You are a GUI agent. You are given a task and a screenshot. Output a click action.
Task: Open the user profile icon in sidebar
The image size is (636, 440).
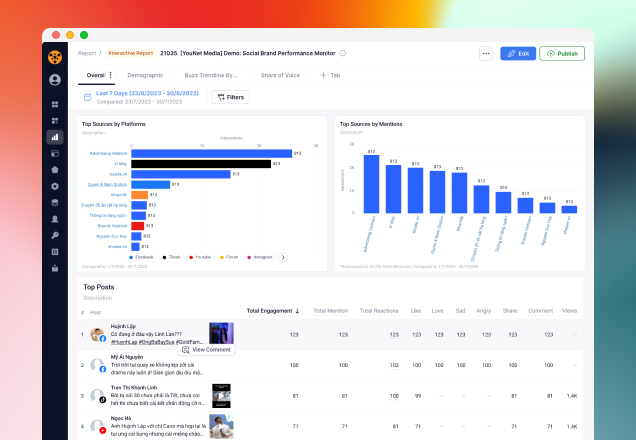coord(54,80)
